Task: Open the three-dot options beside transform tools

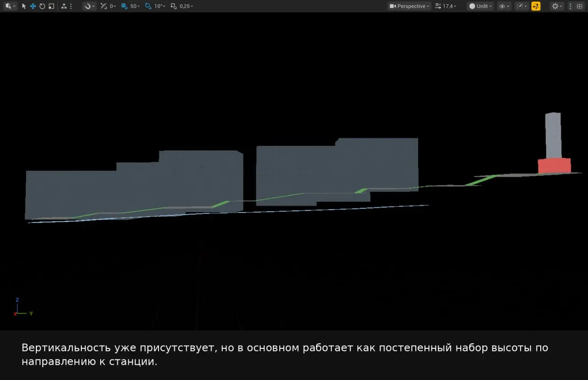Action: click(71, 6)
